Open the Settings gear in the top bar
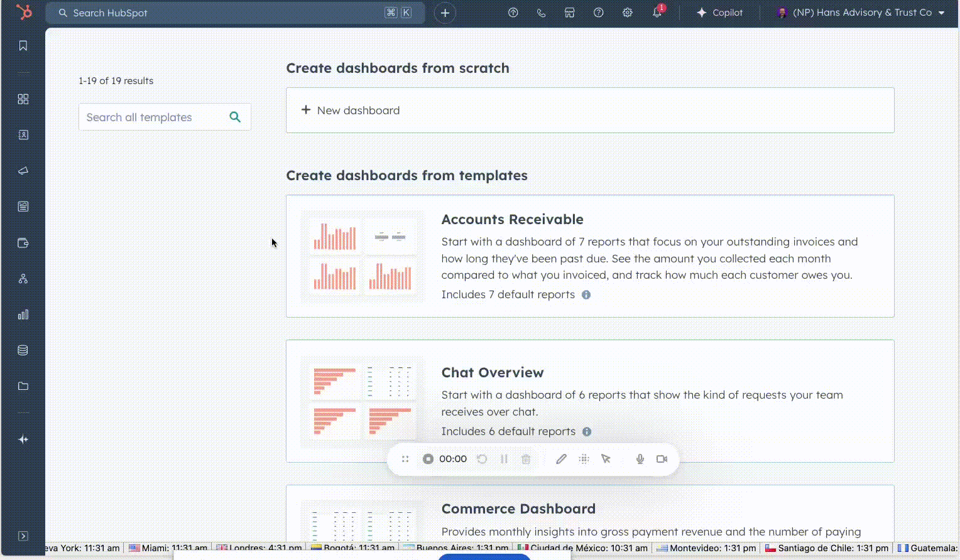Image resolution: width=960 pixels, height=560 pixels. (x=627, y=12)
